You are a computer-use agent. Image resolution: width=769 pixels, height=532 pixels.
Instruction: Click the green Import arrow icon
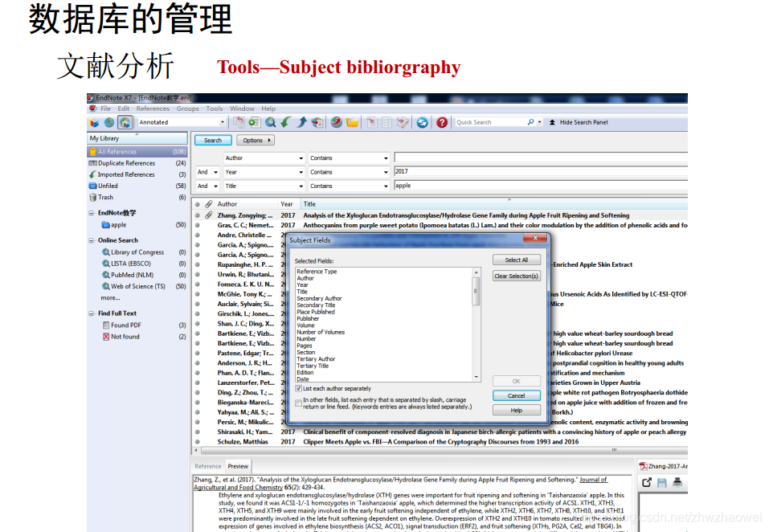[285, 123]
